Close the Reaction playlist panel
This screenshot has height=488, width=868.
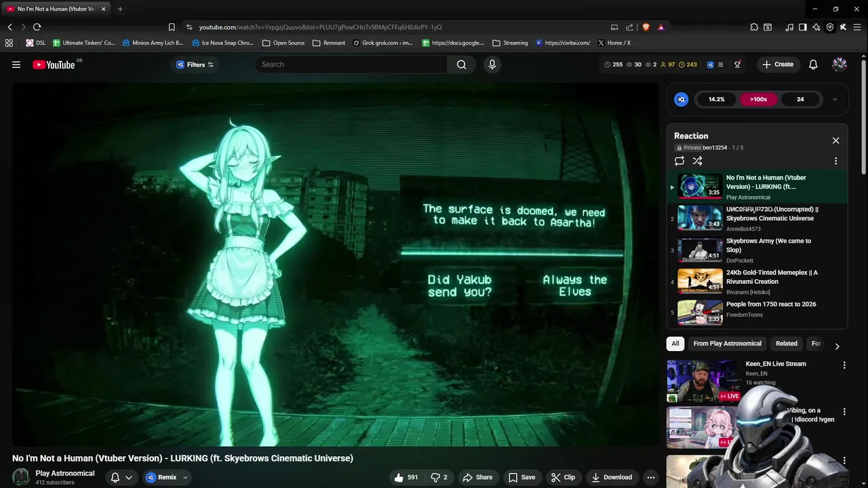(x=835, y=140)
